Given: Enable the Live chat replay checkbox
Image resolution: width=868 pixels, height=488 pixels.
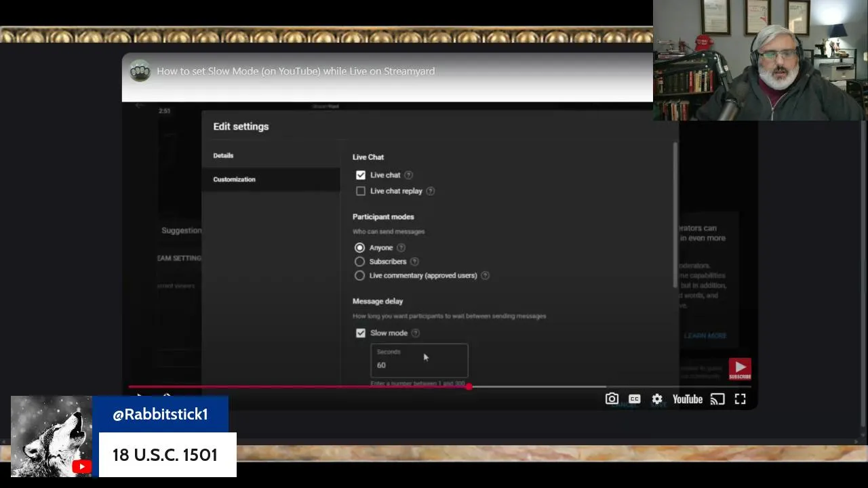Looking at the screenshot, I should 361,191.
